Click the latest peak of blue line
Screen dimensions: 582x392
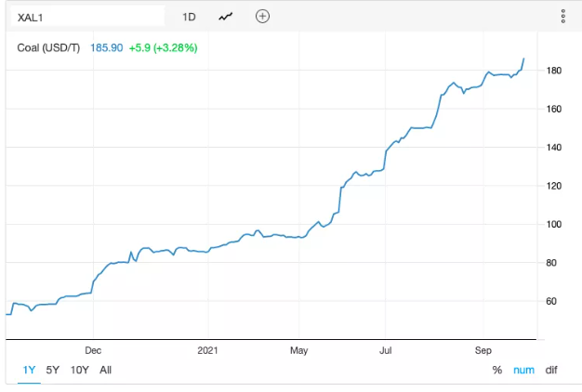tap(523, 59)
